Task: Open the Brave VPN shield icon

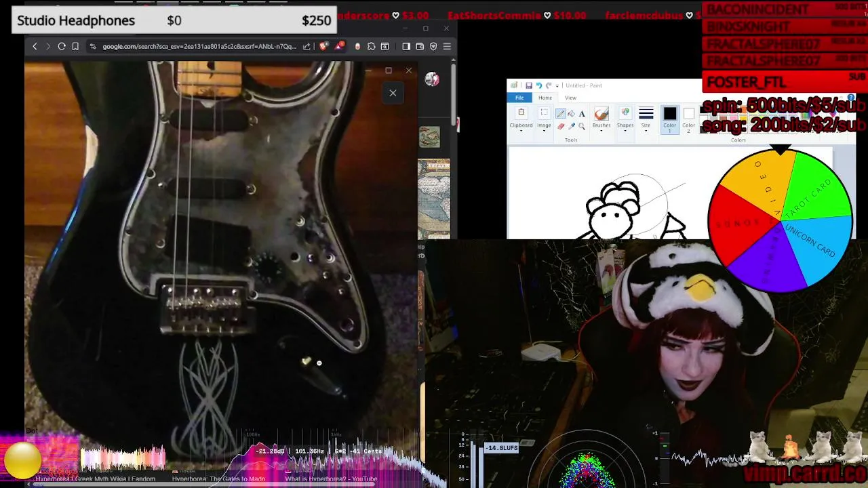Action: pos(433,46)
